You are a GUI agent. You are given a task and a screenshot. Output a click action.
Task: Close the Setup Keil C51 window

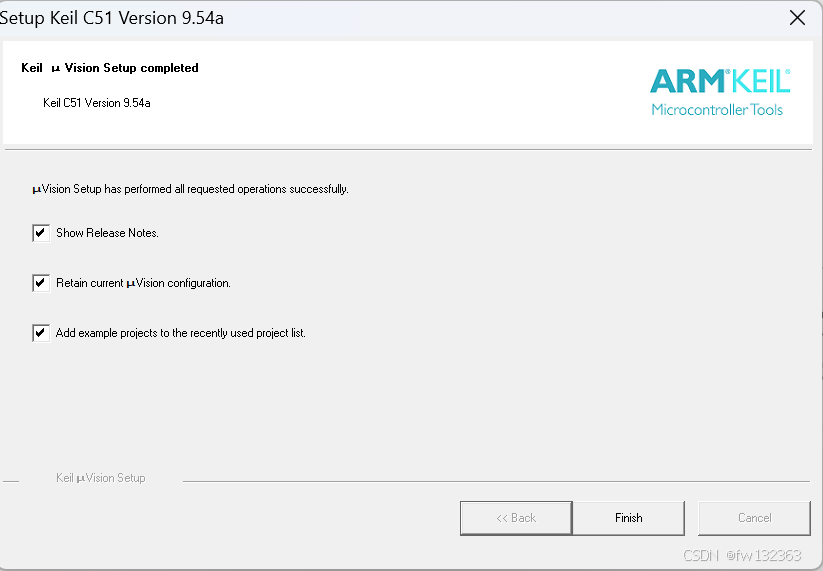pyautogui.click(x=797, y=18)
